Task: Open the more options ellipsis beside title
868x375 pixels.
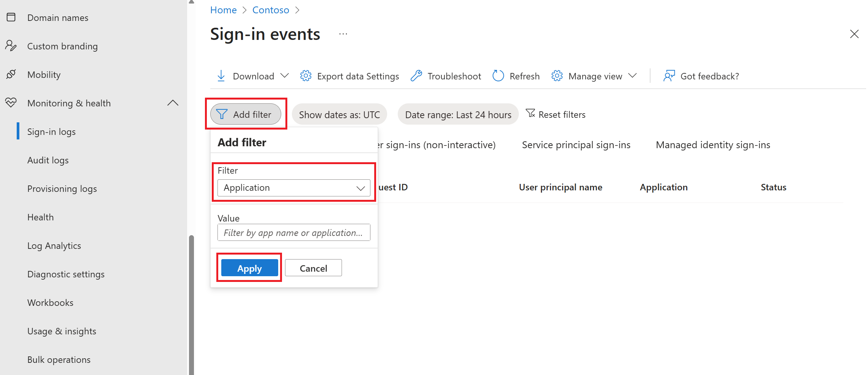Action: pyautogui.click(x=343, y=34)
